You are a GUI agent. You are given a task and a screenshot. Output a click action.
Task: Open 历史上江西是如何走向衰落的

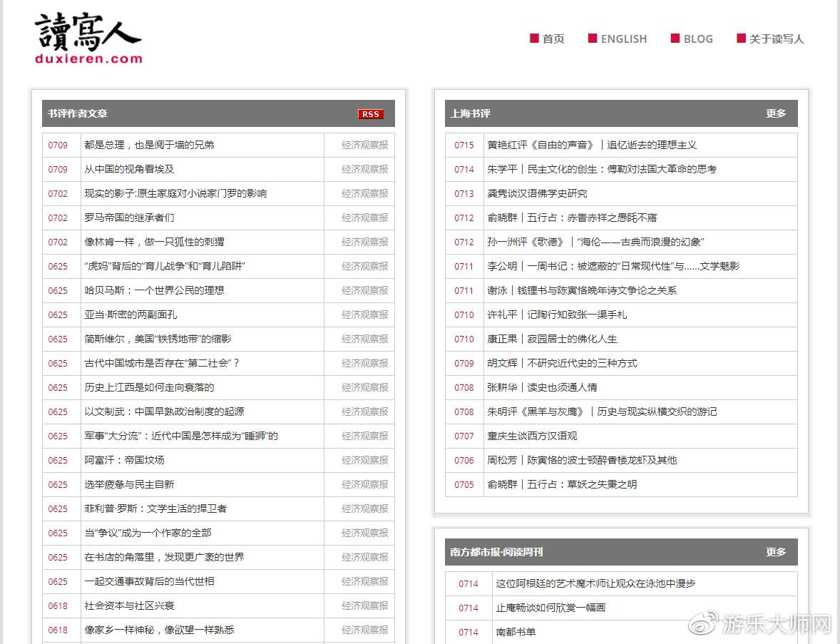[x=149, y=387]
